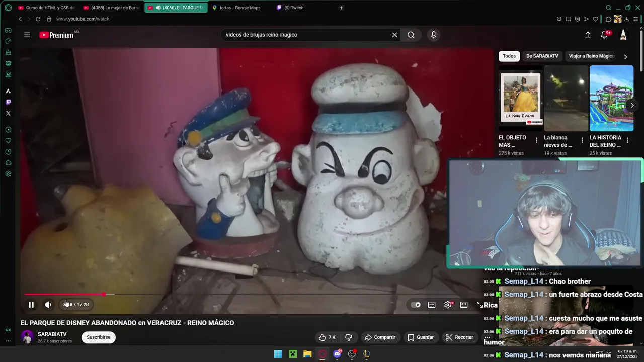Screen dimensions: 644x362
Task: Toggle the autoplay switch
Action: [x=416, y=304]
